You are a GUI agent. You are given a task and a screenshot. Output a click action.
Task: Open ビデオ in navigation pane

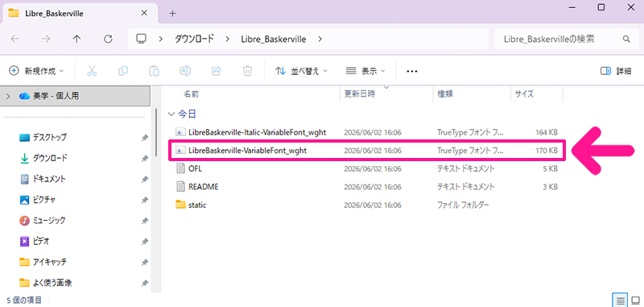pyautogui.click(x=42, y=241)
